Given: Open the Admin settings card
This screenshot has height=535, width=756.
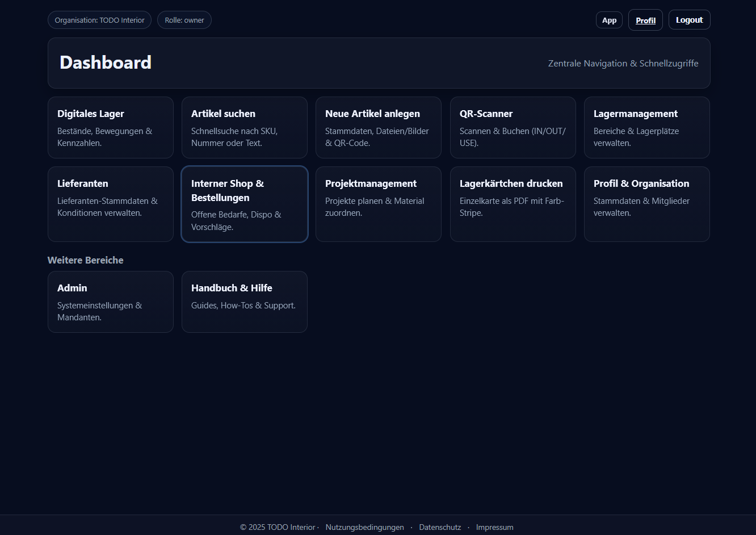Looking at the screenshot, I should 110,302.
